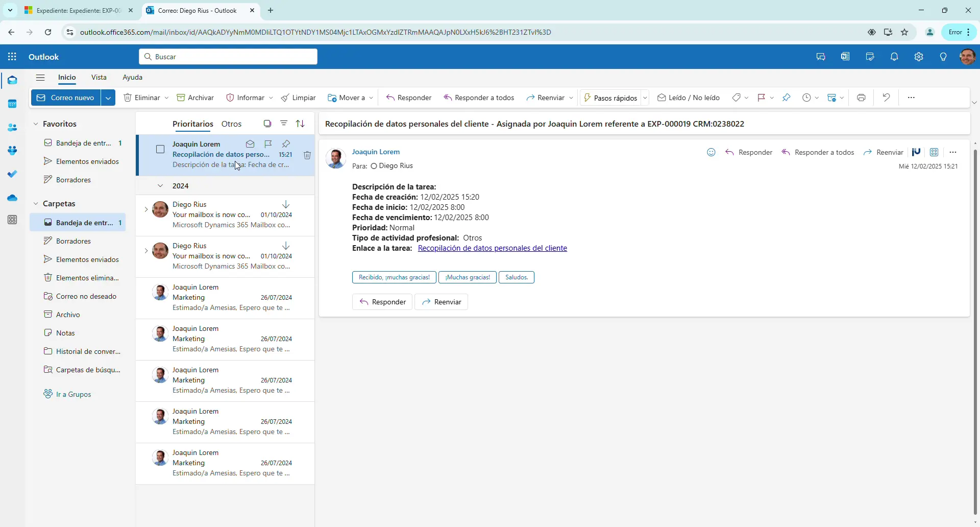Switch to the Otros tab
The height and width of the screenshot is (527, 980).
[x=231, y=124]
